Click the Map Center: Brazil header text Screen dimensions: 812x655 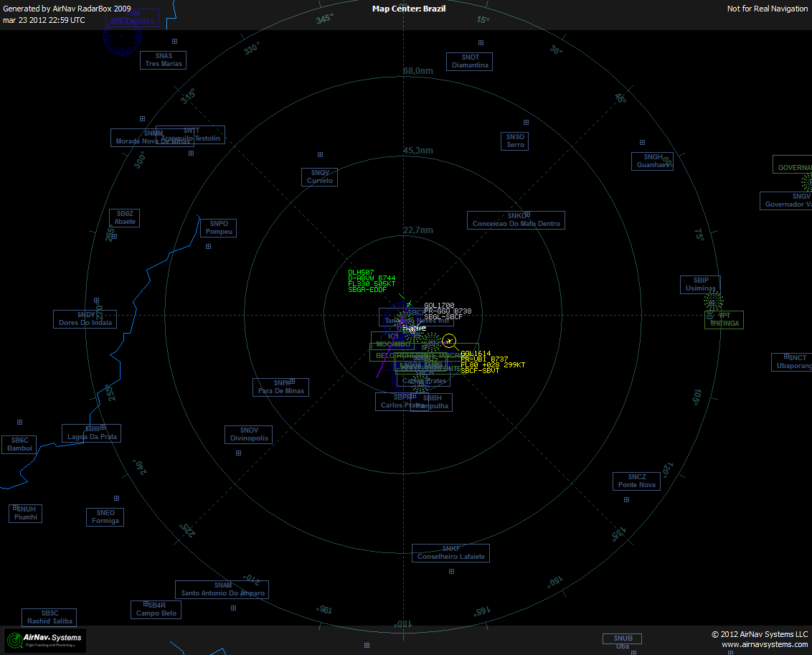click(409, 9)
